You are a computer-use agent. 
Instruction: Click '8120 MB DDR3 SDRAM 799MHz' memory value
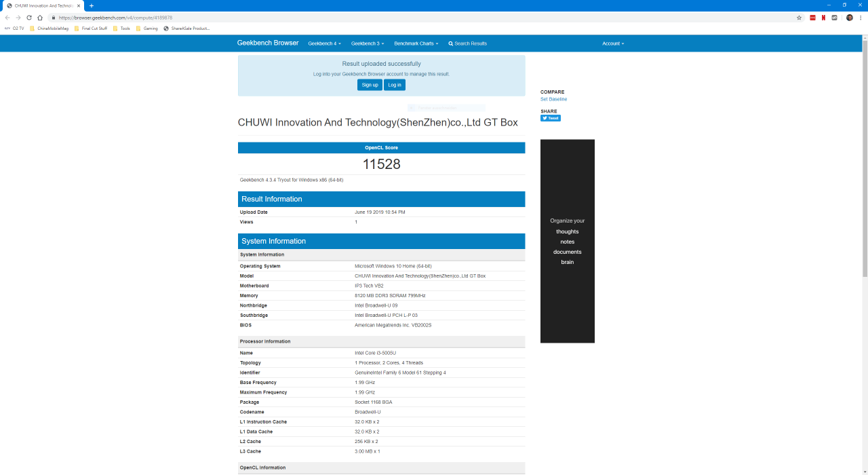(390, 296)
